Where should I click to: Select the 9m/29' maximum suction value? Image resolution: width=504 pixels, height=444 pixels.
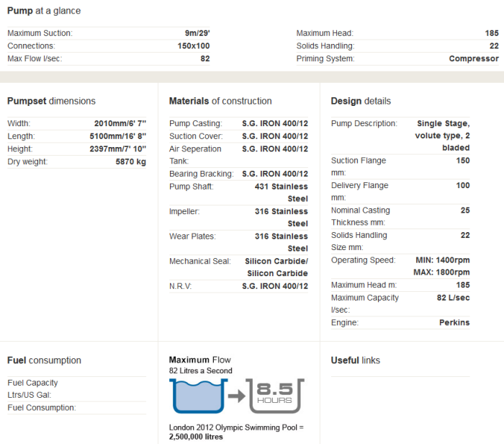point(197,33)
